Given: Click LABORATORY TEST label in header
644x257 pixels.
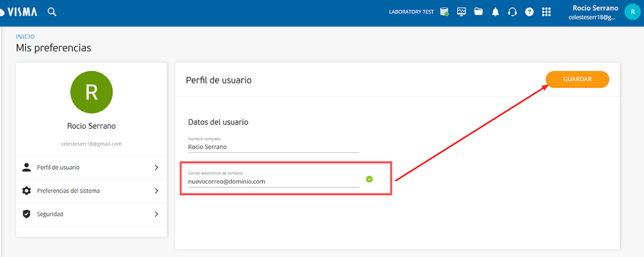Looking at the screenshot, I should (x=411, y=12).
